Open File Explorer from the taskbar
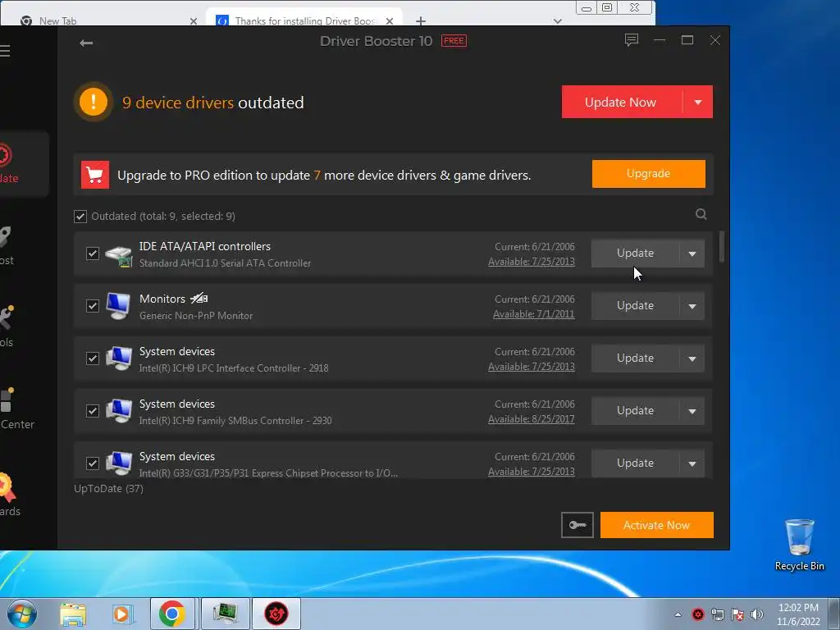Viewport: 840px width, 630px height. 73,614
